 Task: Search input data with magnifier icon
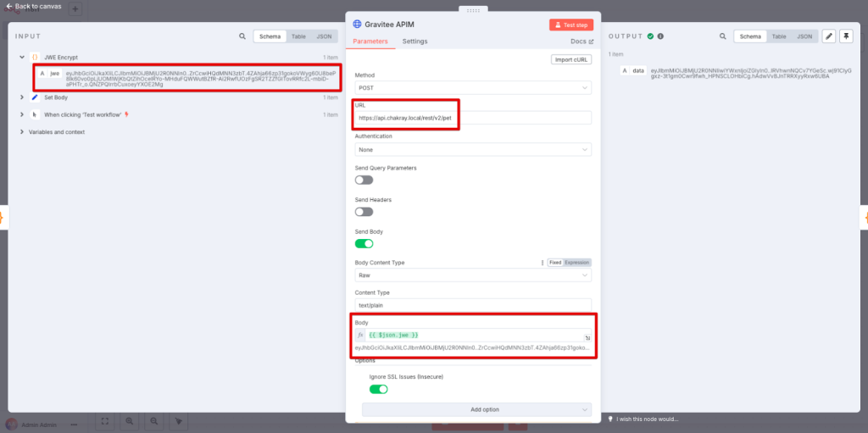242,36
